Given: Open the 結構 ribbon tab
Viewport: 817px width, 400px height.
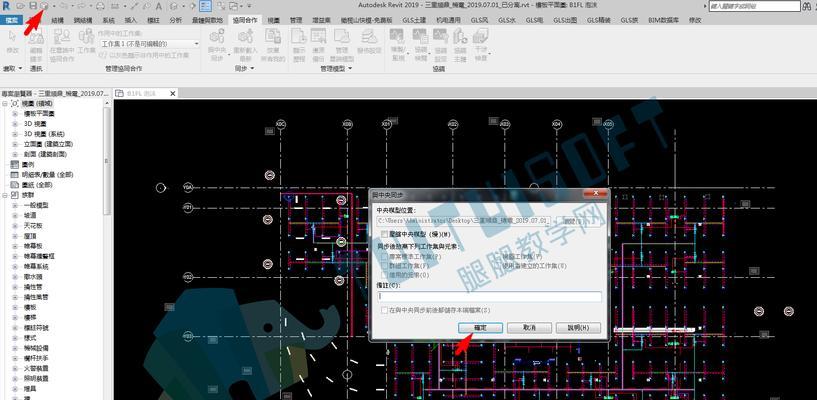Looking at the screenshot, I should (58, 20).
